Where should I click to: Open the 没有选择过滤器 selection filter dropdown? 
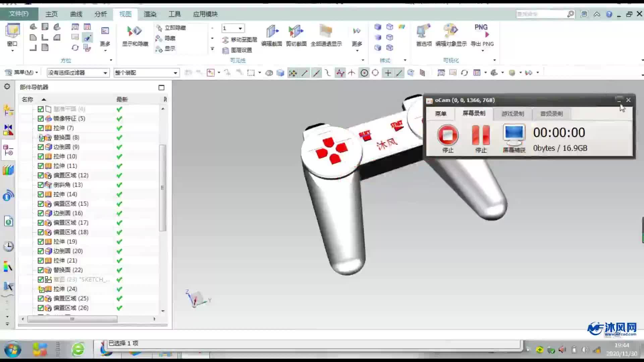click(78, 73)
